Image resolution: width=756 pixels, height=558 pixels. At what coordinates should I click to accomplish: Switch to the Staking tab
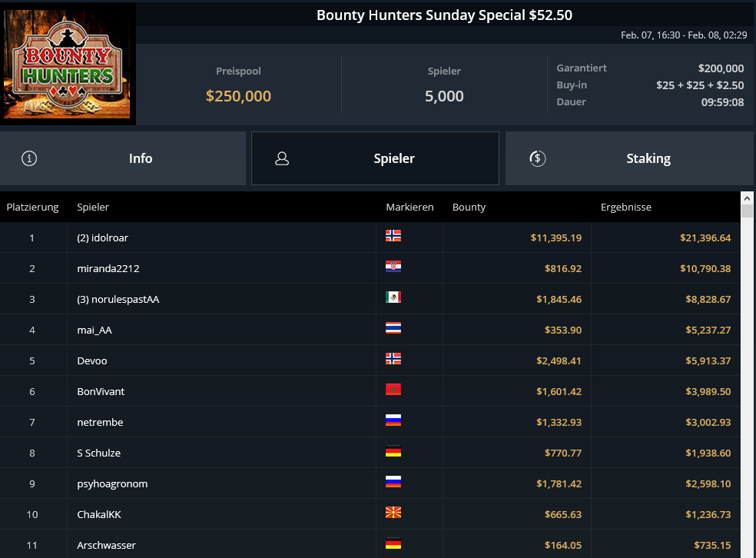[x=629, y=158]
